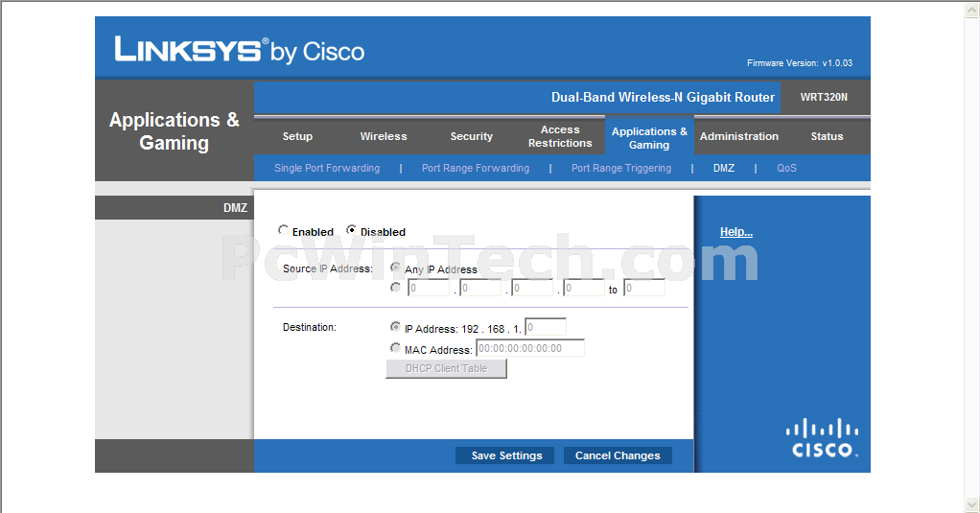The height and width of the screenshot is (513, 980).
Task: Click the Firmware Version v1.0.03 text
Action: tap(800, 63)
